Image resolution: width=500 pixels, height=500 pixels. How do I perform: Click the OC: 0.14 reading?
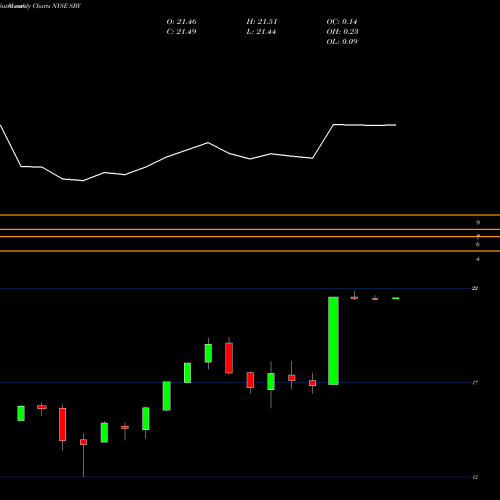click(x=342, y=22)
